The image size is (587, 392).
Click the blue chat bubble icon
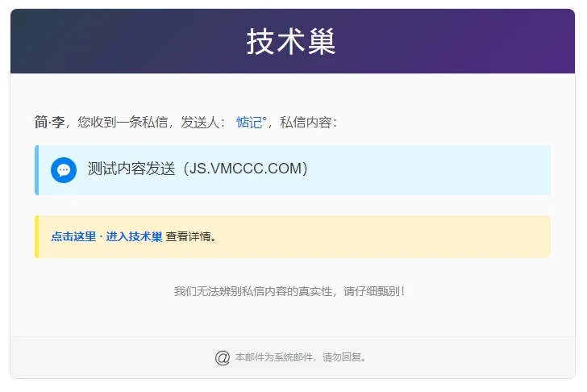(64, 170)
